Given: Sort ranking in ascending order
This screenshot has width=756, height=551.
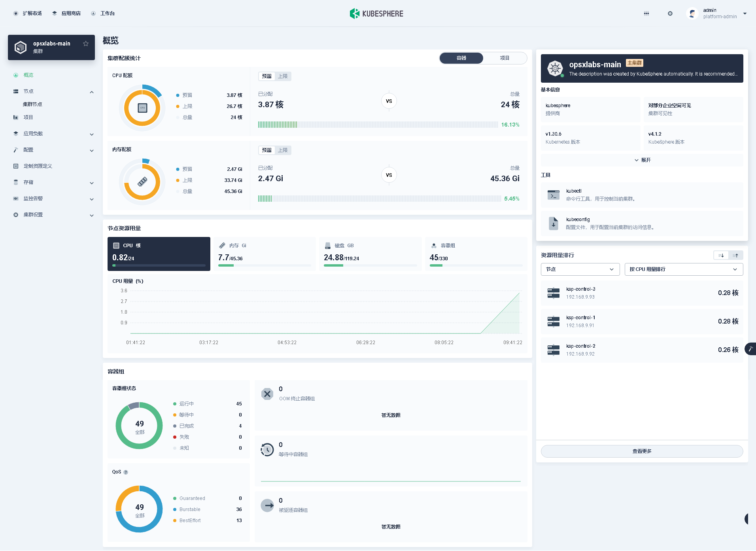Looking at the screenshot, I should click(x=736, y=256).
